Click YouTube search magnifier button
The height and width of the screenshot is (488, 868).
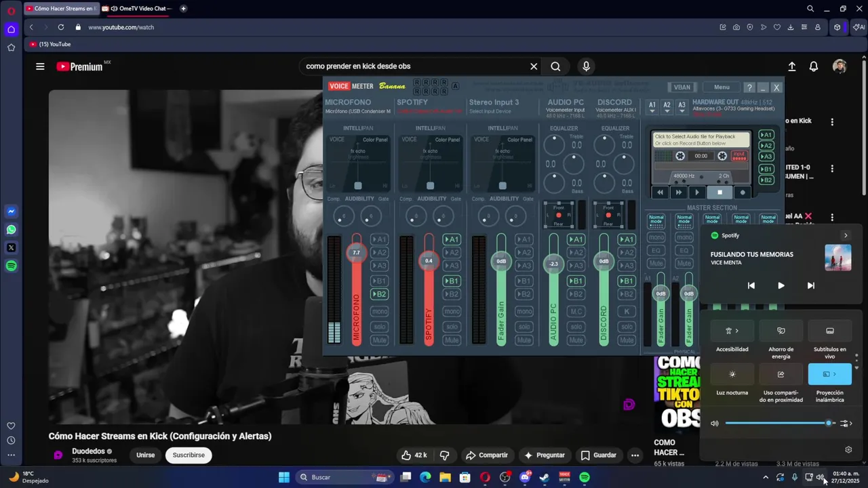[555, 66]
